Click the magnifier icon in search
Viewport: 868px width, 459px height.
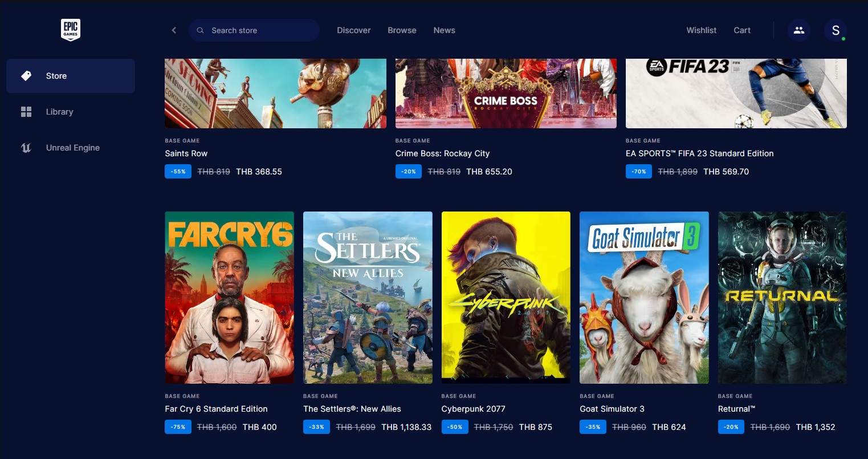201,30
